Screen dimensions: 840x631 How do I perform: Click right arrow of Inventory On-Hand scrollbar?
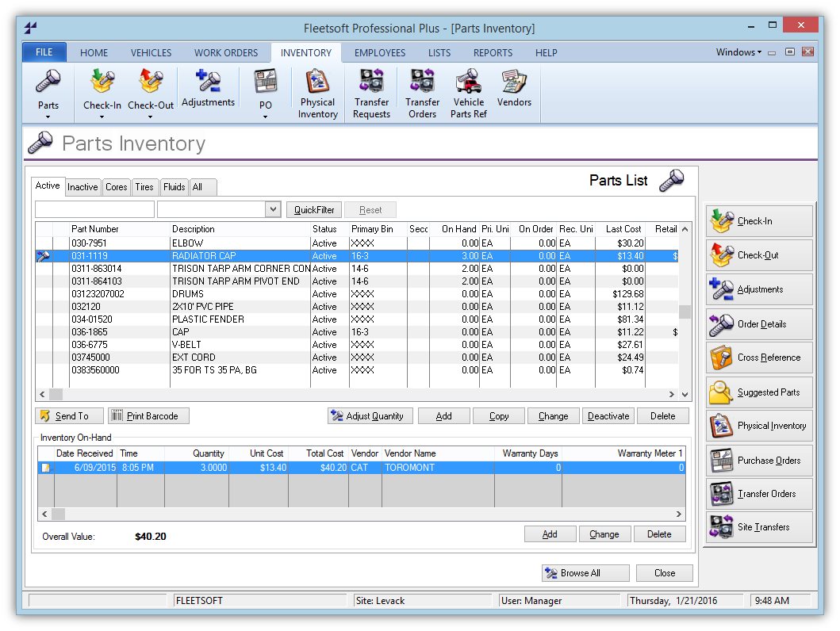click(x=679, y=514)
